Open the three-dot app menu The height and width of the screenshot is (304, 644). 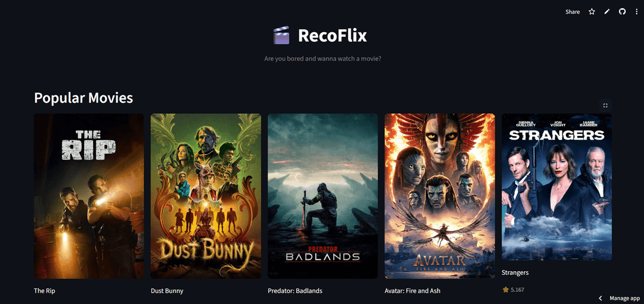[637, 12]
